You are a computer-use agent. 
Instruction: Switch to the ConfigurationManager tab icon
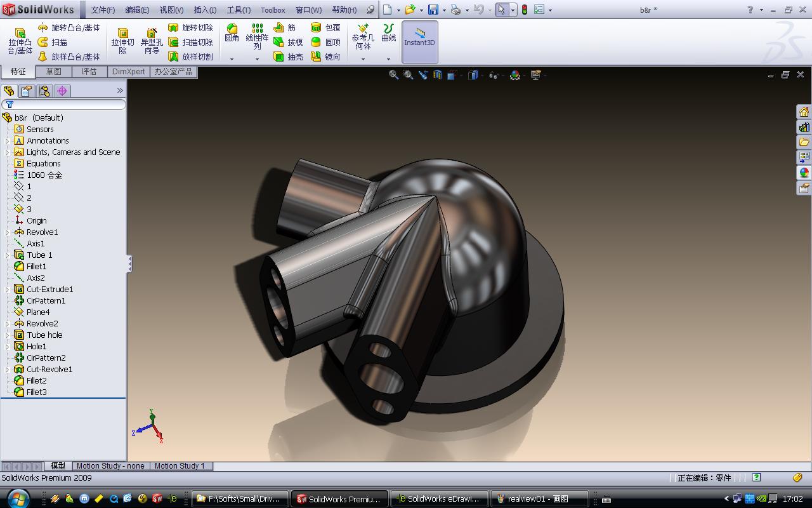pos(44,91)
